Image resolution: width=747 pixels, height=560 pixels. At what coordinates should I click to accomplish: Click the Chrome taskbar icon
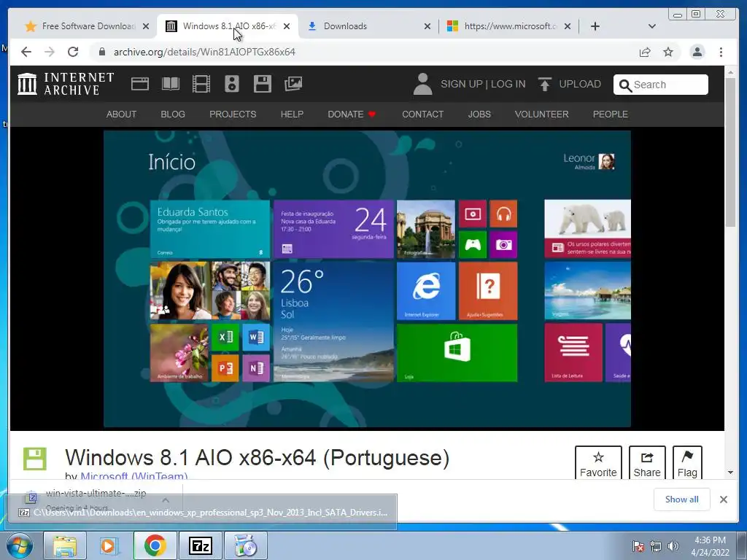pyautogui.click(x=155, y=545)
